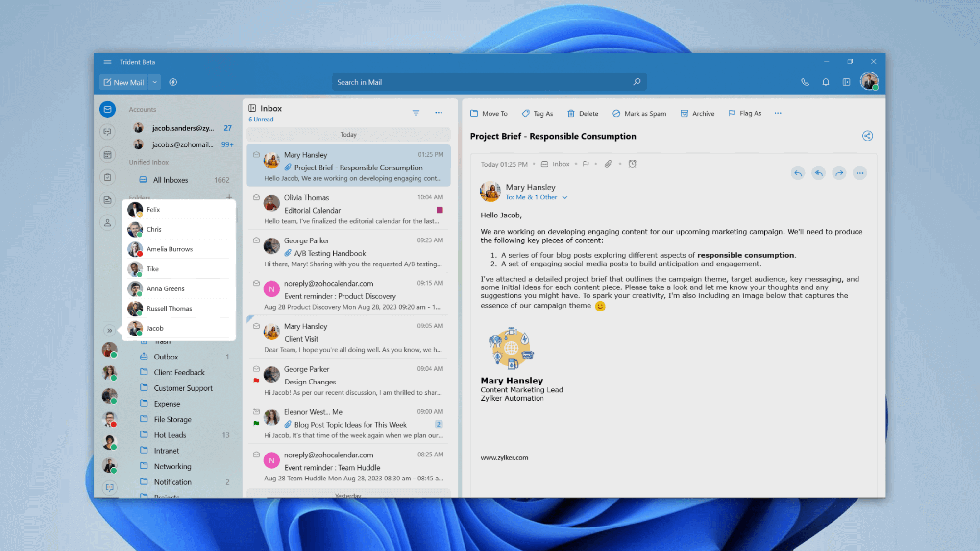This screenshot has height=551, width=980.
Task: Click Move To in toolbar
Action: pyautogui.click(x=489, y=114)
